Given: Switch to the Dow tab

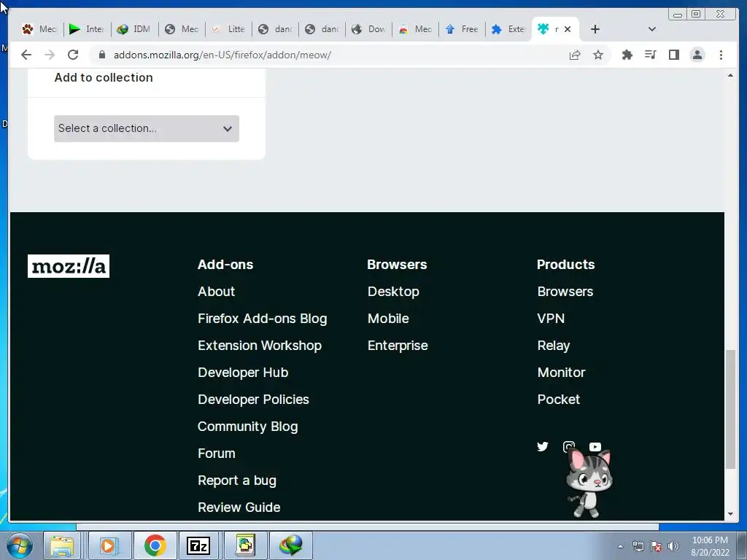Looking at the screenshot, I should pos(368,29).
